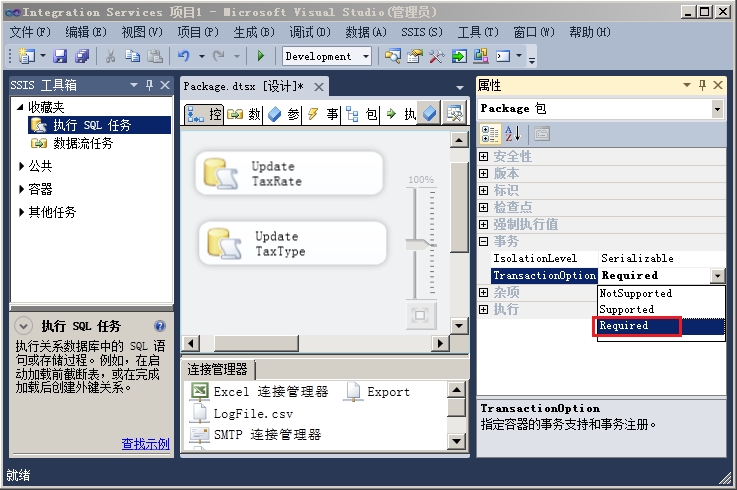Click the New Project toolbar icon

pyautogui.click(x=26, y=56)
